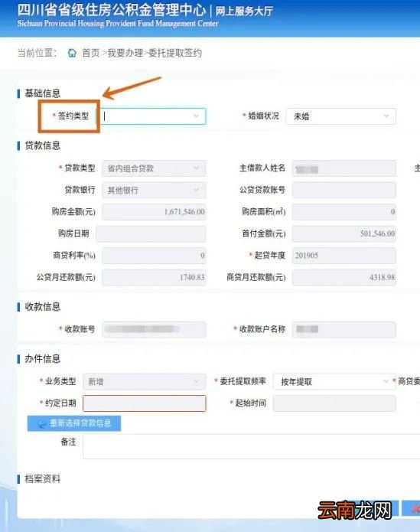The image size is (420, 532).
Task: Click the 主借款人姓名 field
Action: pyautogui.click(x=343, y=168)
